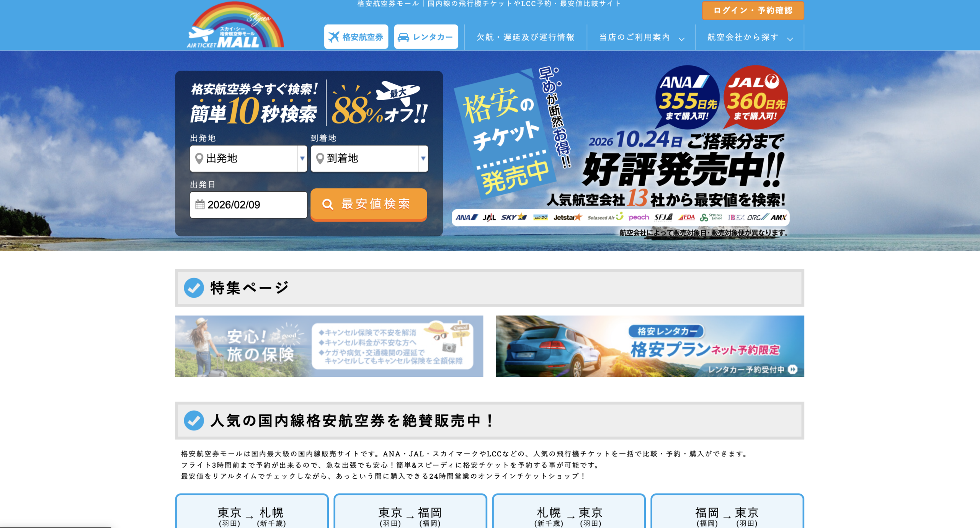
Task: Click the magnifier icon on 最安値検索 button
Action: click(328, 204)
